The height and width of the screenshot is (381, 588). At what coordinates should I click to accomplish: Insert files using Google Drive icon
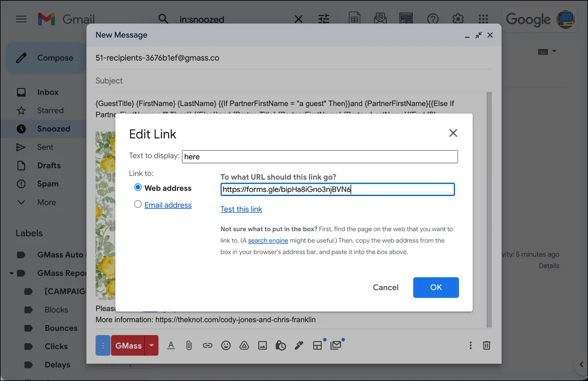pyautogui.click(x=244, y=346)
